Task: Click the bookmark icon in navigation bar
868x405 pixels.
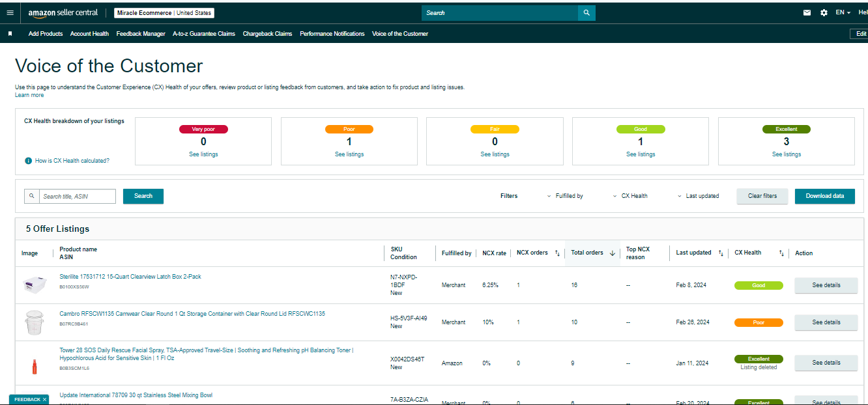Action: click(10, 34)
